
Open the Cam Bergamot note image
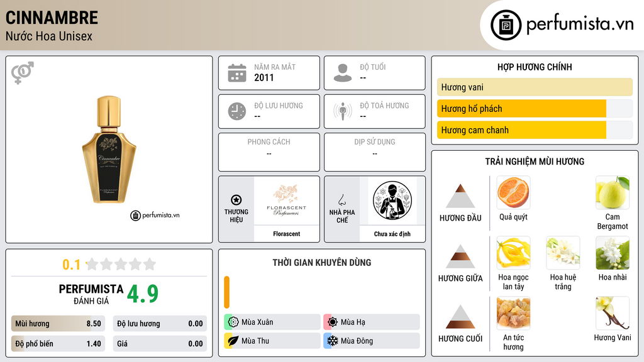pyautogui.click(x=613, y=192)
